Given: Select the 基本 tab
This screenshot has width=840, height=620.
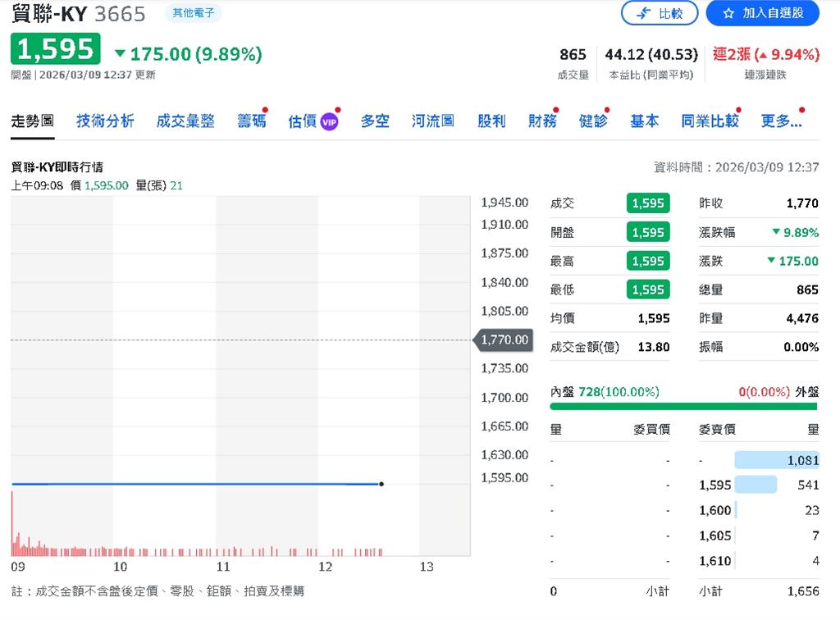Looking at the screenshot, I should [x=645, y=120].
